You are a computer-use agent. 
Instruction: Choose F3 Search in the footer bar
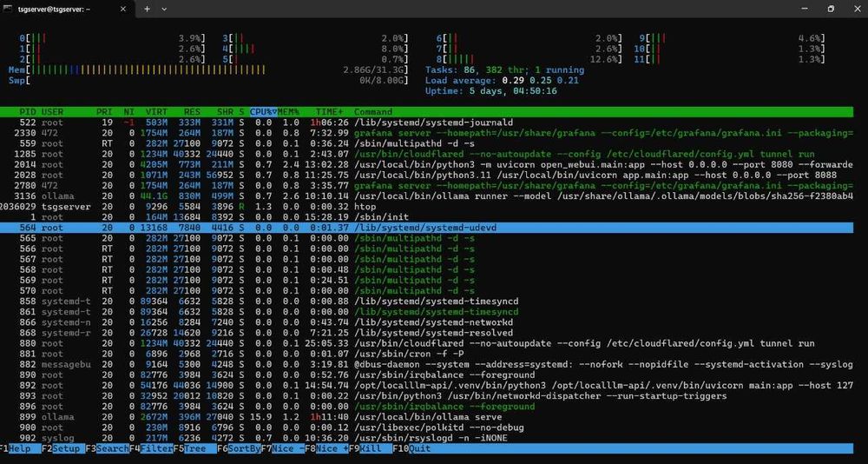pos(107,448)
